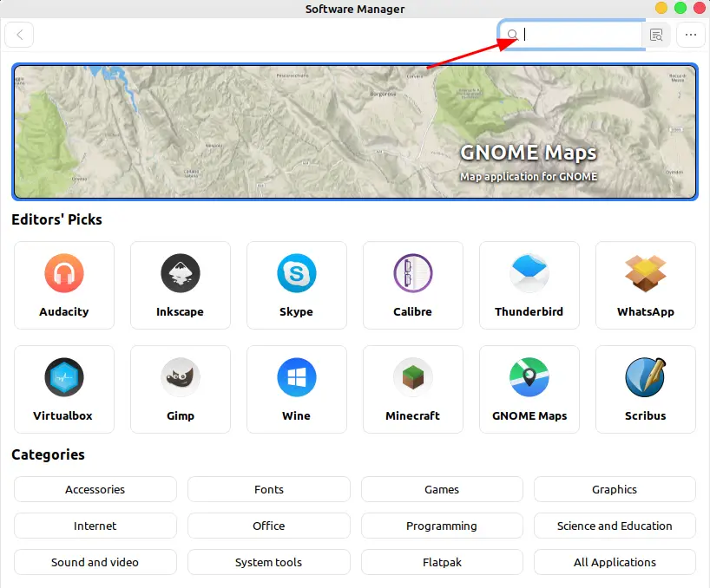Click the yellow minimize window button
Viewport: 710px width, 588px height.
(661, 8)
